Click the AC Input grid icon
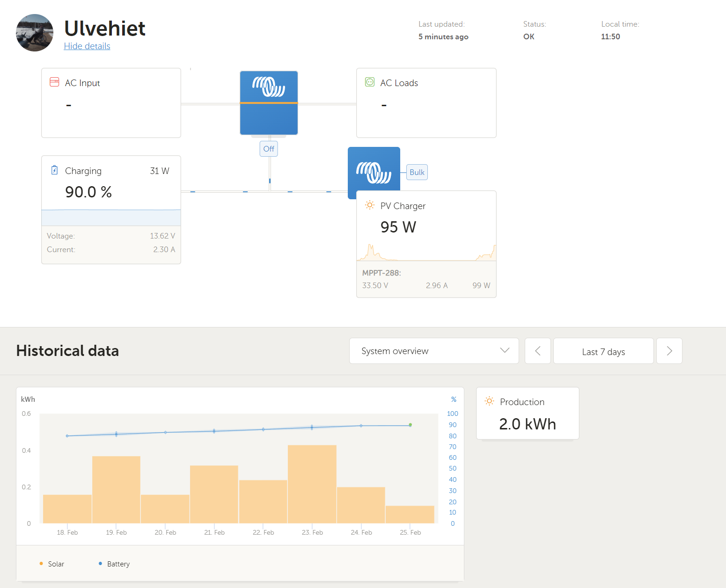Image resolution: width=726 pixels, height=588 pixels. 54,82
